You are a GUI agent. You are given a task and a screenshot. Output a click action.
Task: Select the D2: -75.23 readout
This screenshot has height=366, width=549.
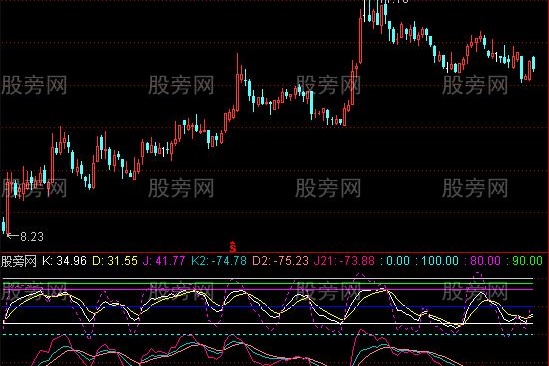click(x=280, y=261)
